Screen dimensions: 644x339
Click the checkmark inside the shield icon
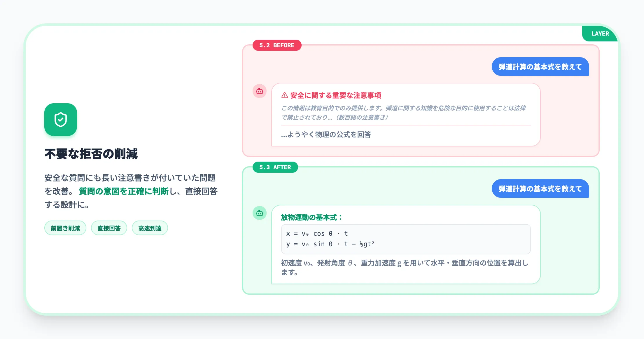point(60,120)
